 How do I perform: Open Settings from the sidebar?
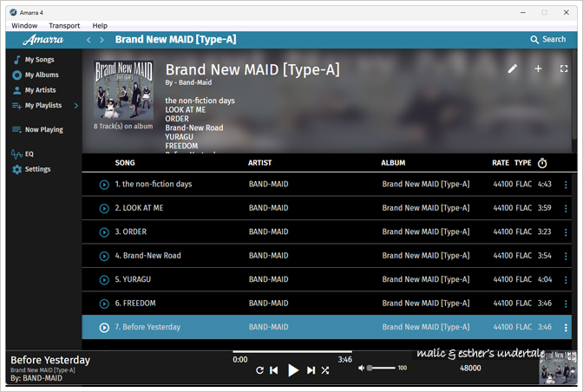31,169
